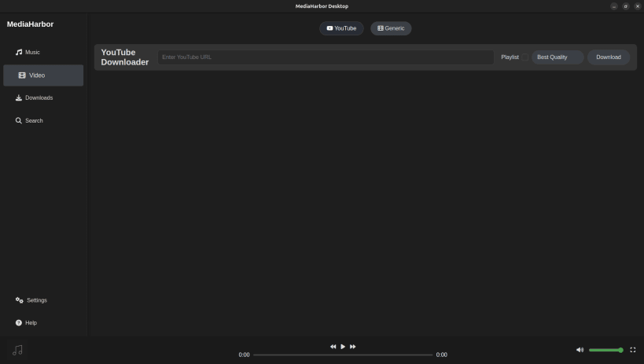Open the Downloads page
This screenshot has width=644, height=364.
pyautogui.click(x=43, y=97)
